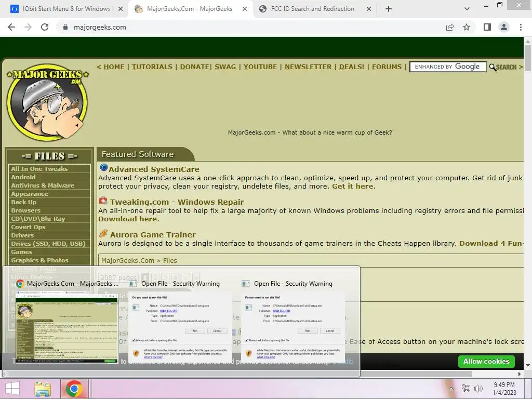Click the forward navigation arrow

[x=28, y=27]
